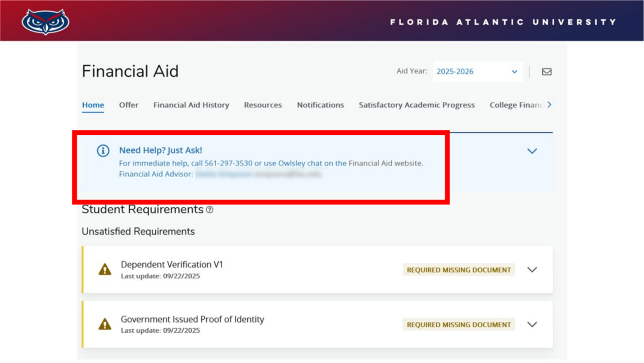
Task: Click the Home tab
Action: (x=93, y=105)
